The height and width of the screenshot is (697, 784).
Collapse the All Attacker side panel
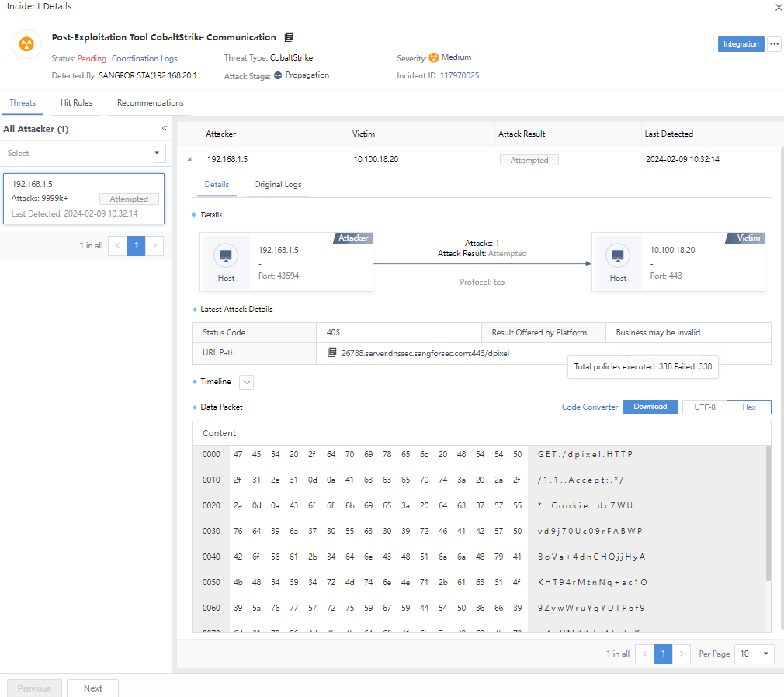(165, 129)
